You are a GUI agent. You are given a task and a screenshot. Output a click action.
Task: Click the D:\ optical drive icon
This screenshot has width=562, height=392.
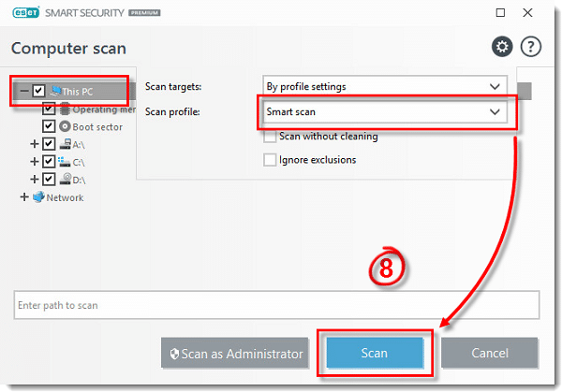pyautogui.click(x=66, y=179)
